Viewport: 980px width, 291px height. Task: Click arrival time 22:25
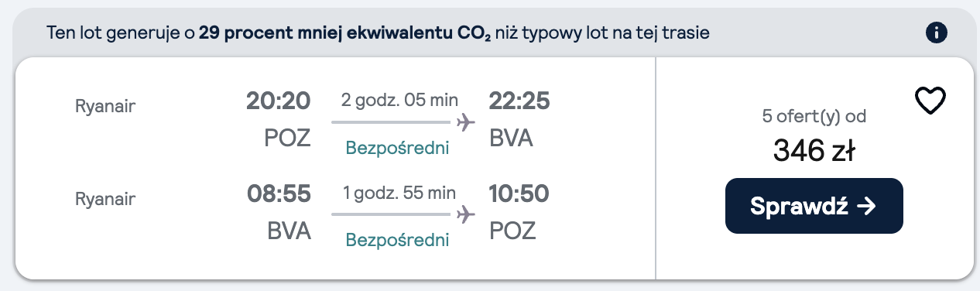coord(520,101)
